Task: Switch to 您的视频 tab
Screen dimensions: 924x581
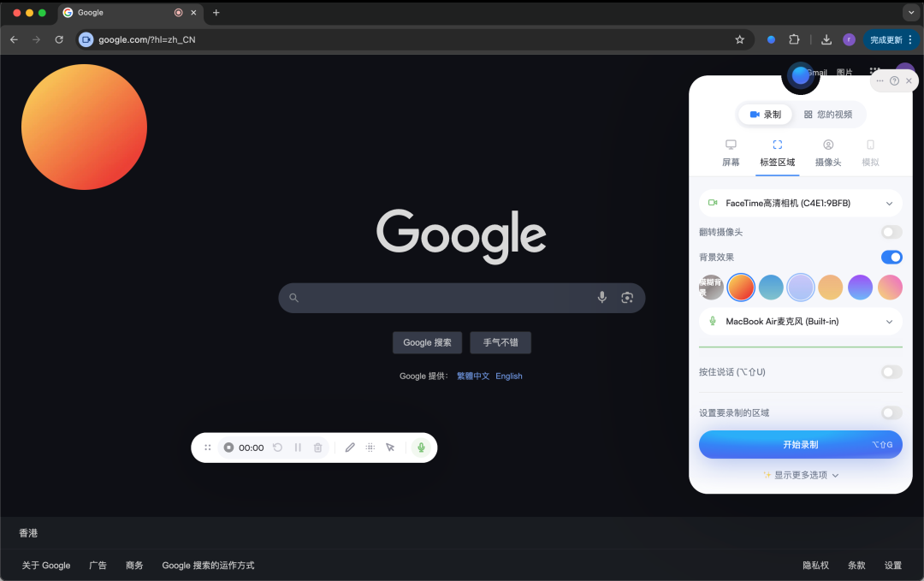Action: [828, 115]
